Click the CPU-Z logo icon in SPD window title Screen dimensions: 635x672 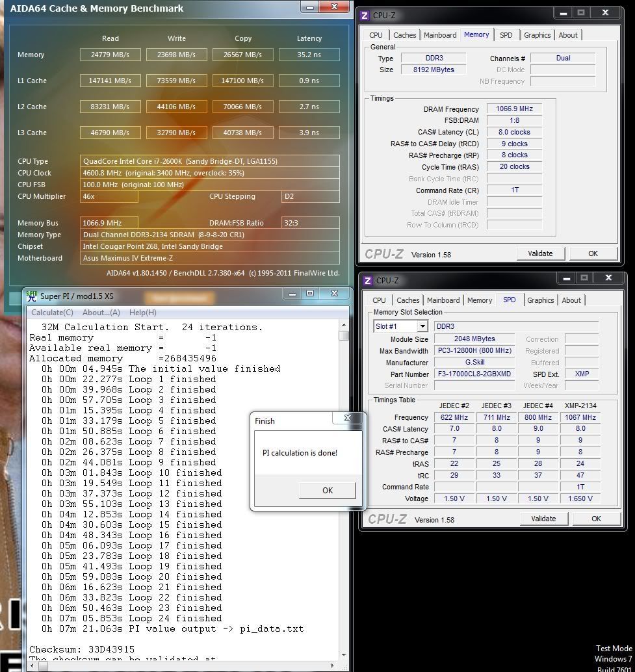(368, 281)
